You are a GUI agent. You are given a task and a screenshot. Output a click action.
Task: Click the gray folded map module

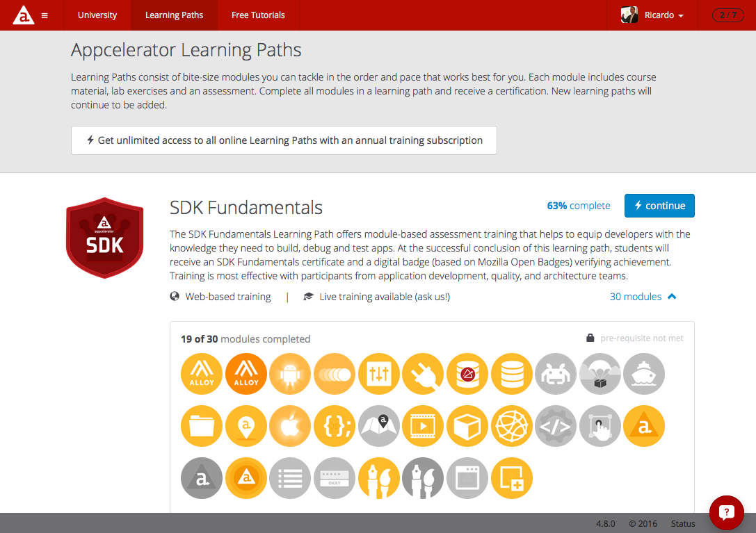(x=379, y=426)
